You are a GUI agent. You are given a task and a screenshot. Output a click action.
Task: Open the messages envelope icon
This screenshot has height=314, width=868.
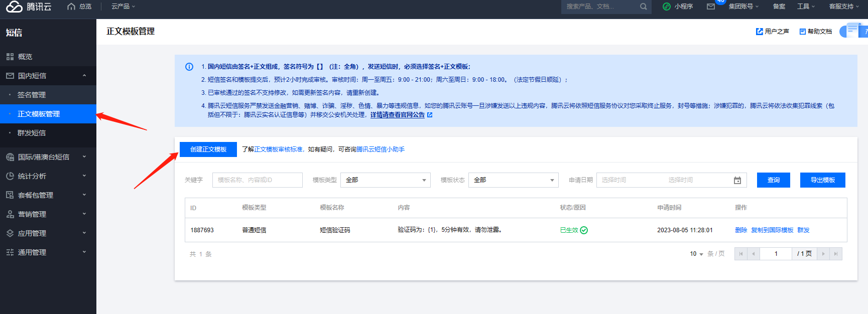pos(711,7)
